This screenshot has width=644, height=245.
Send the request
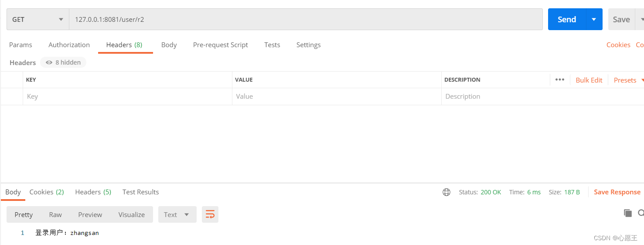(567, 19)
